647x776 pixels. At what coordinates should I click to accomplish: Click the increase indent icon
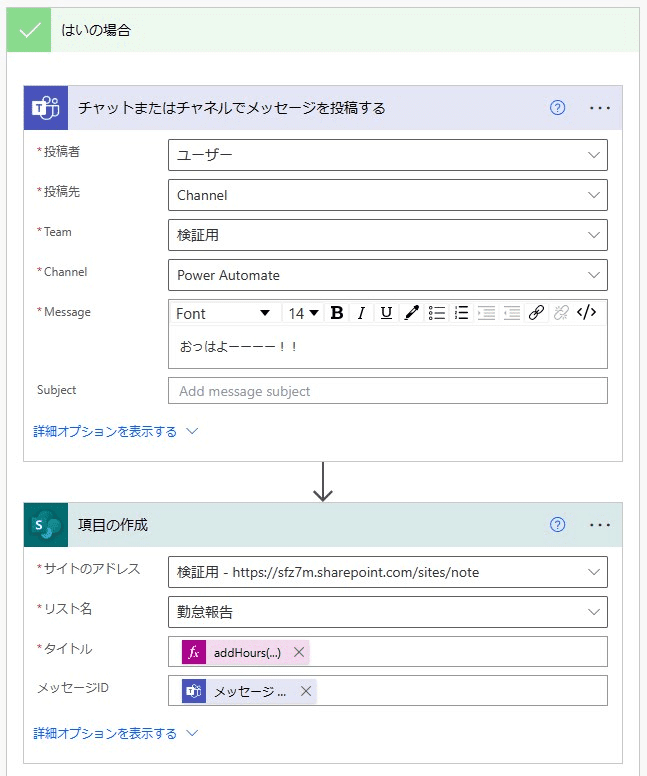click(486, 313)
